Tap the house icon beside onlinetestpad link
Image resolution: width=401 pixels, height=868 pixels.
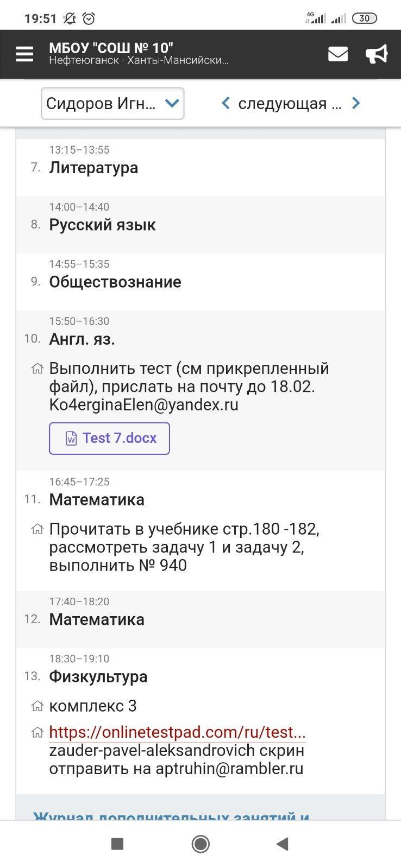[x=37, y=733]
